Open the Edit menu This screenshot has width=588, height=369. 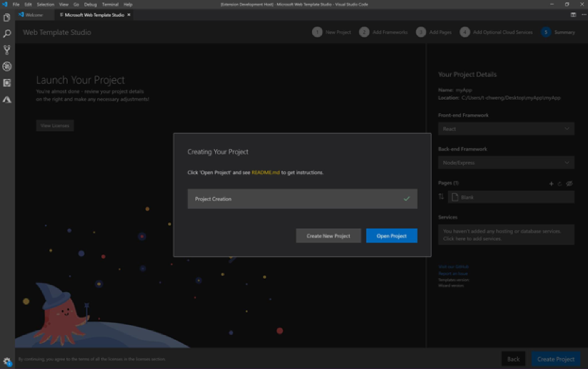[x=28, y=4]
